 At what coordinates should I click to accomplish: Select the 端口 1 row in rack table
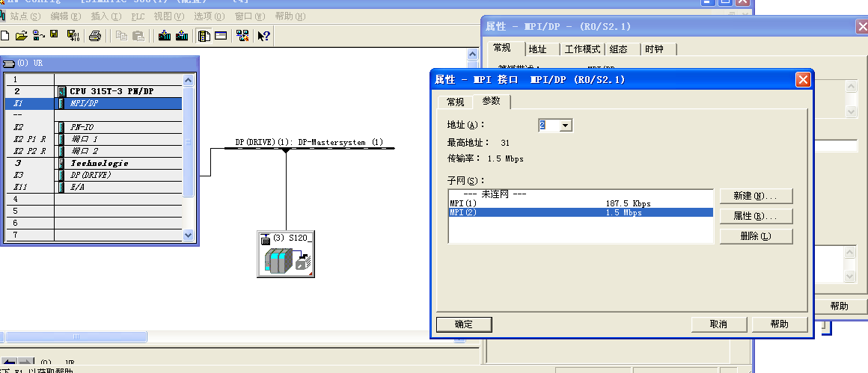pos(94,139)
